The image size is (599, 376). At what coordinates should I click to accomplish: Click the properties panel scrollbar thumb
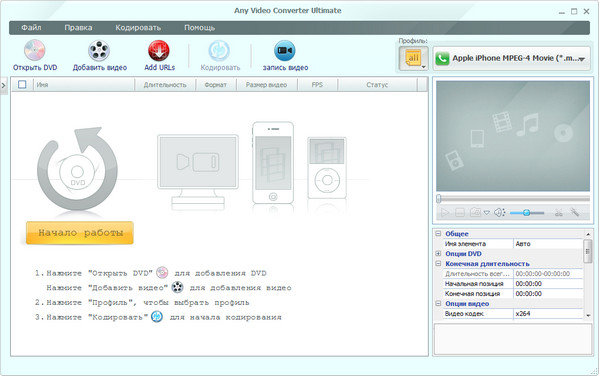coord(588,251)
